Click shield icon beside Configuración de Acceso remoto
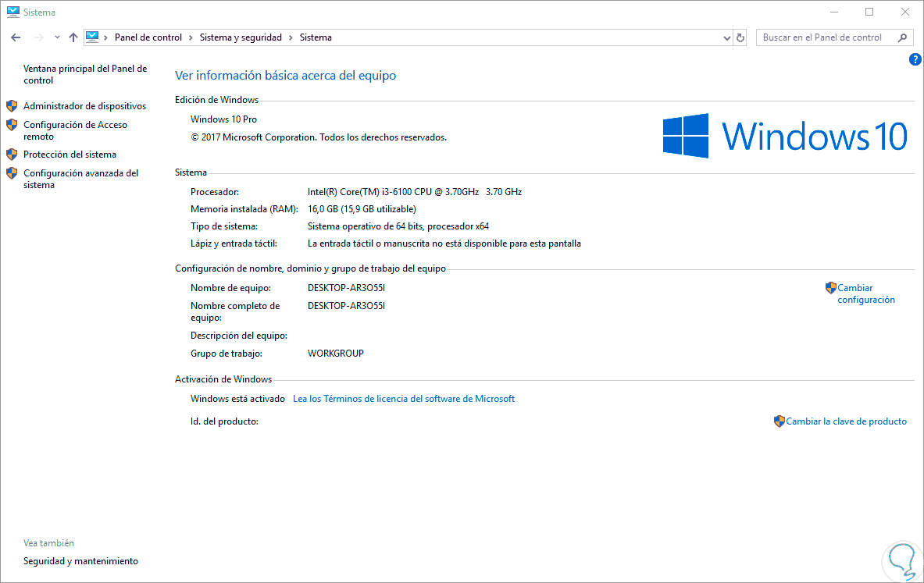924x583 pixels. click(x=12, y=125)
